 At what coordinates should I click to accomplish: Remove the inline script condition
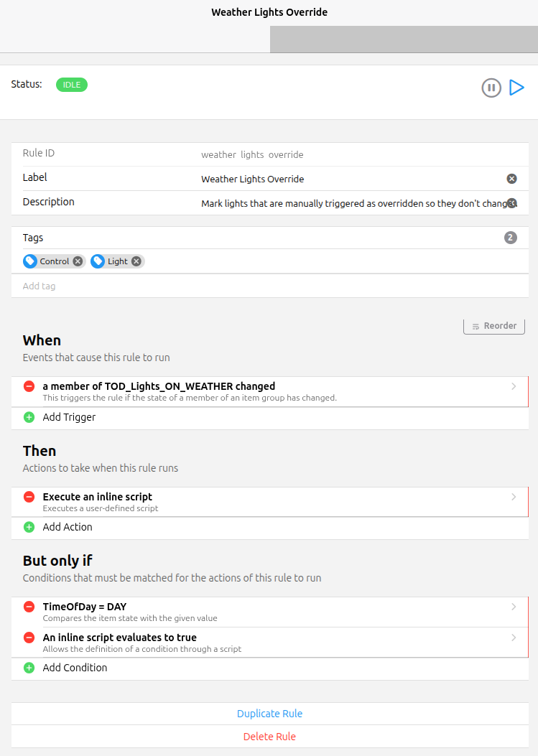[x=29, y=638]
